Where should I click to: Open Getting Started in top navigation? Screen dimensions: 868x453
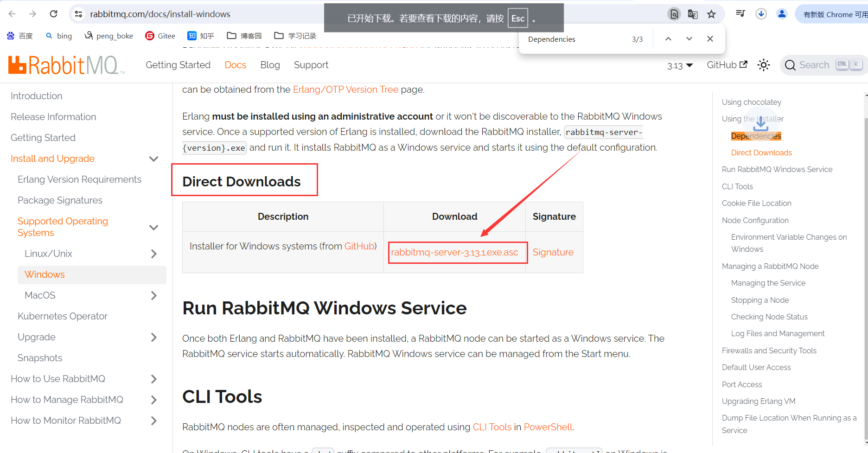click(x=178, y=65)
